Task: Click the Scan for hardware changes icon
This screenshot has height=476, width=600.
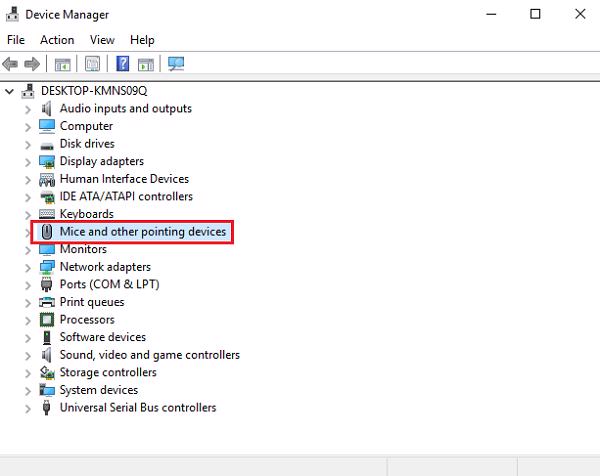Action: (175, 65)
